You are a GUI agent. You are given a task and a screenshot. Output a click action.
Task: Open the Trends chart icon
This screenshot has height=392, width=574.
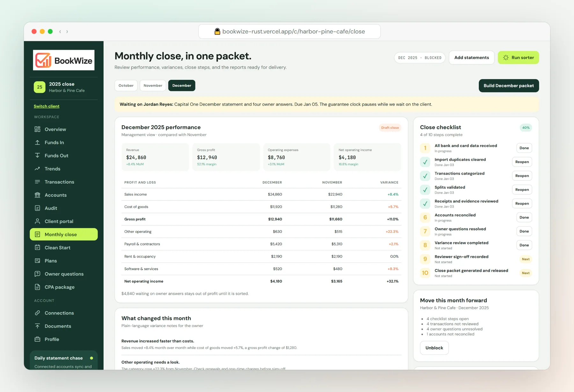37,169
